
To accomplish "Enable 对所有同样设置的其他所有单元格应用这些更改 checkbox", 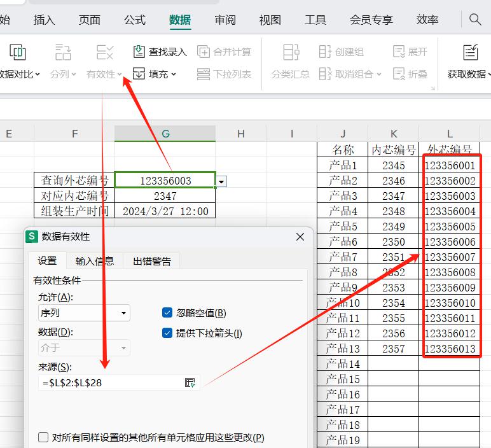I will pyautogui.click(x=43, y=437).
